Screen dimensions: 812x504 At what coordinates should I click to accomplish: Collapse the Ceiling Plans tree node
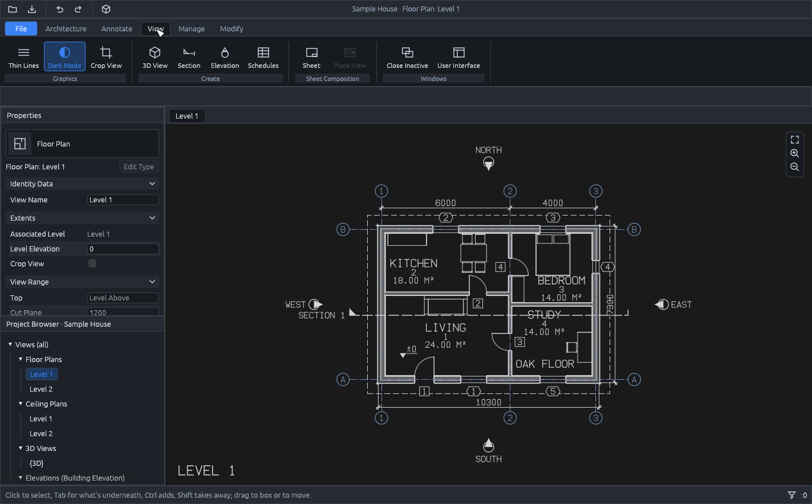21,404
